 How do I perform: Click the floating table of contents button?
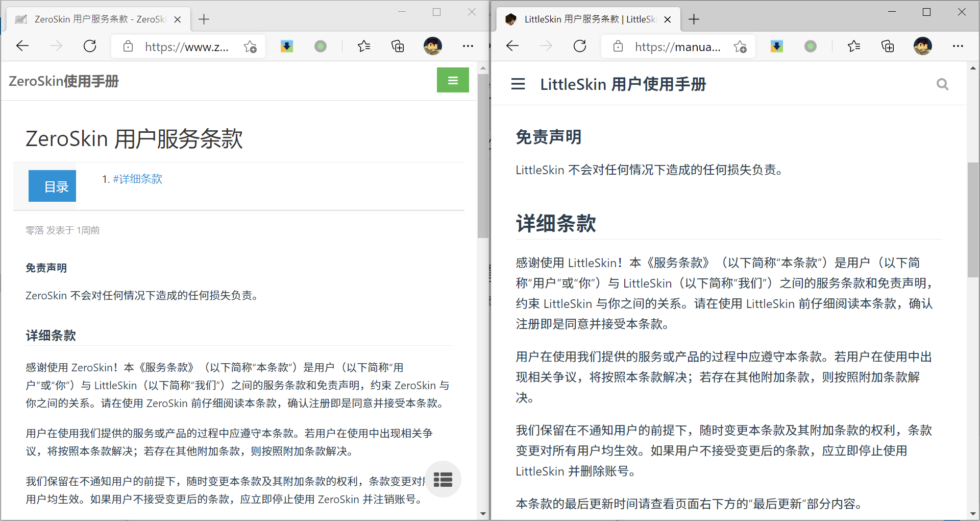click(443, 479)
